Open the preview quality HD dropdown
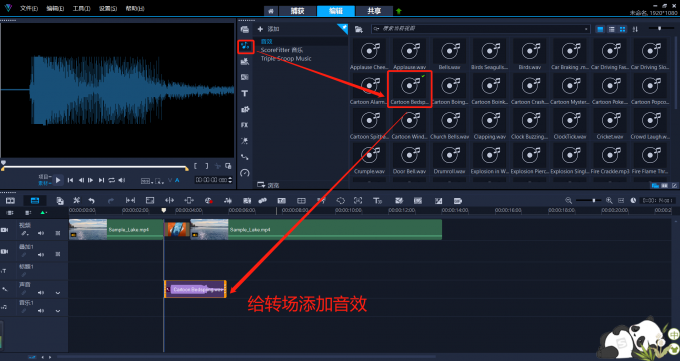This screenshot has height=361, width=680. [146, 180]
